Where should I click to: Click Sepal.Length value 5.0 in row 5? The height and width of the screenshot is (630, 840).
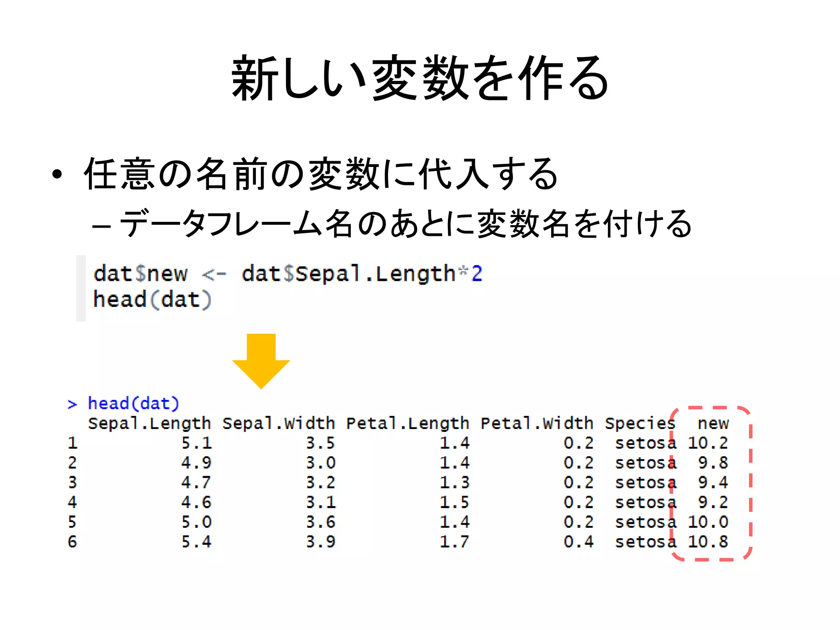pos(196,522)
